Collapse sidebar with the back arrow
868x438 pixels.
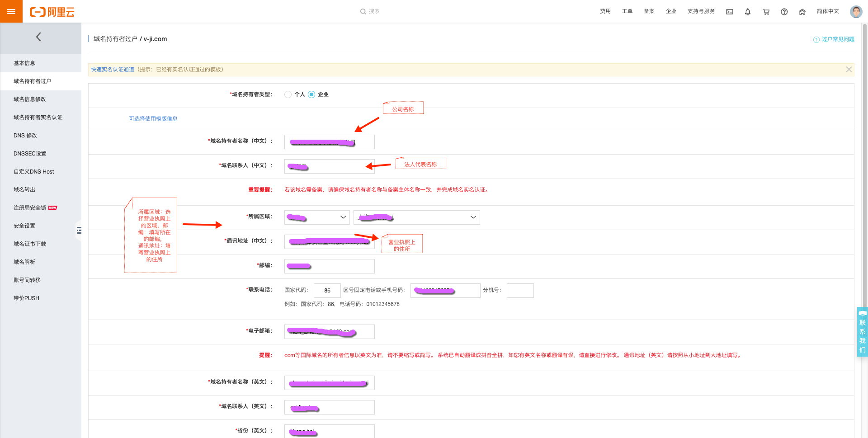point(39,37)
